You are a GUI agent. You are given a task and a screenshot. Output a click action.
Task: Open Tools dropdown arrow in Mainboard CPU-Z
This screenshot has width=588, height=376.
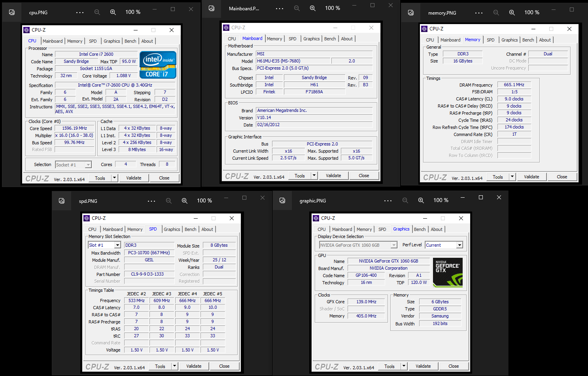pos(314,176)
